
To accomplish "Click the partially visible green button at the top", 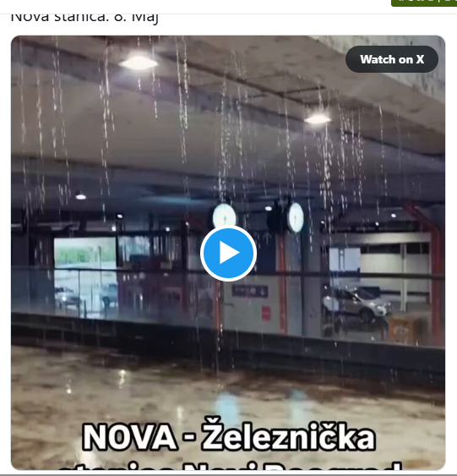I will (x=424, y=3).
